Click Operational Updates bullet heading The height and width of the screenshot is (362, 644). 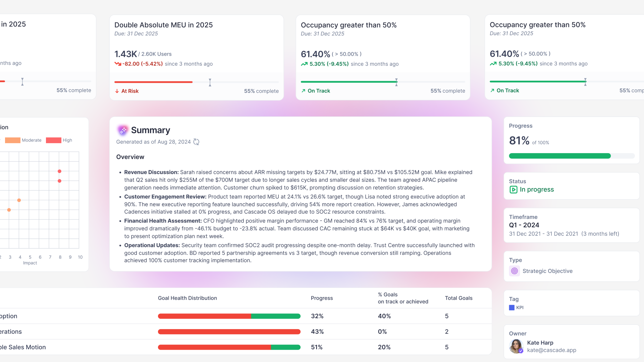[152, 245]
